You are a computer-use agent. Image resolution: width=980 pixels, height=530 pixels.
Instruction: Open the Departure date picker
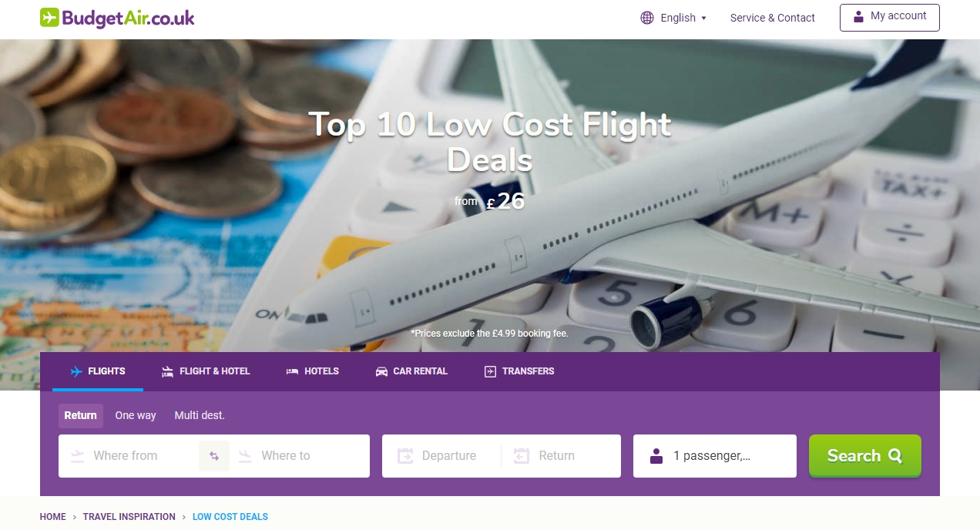click(441, 456)
